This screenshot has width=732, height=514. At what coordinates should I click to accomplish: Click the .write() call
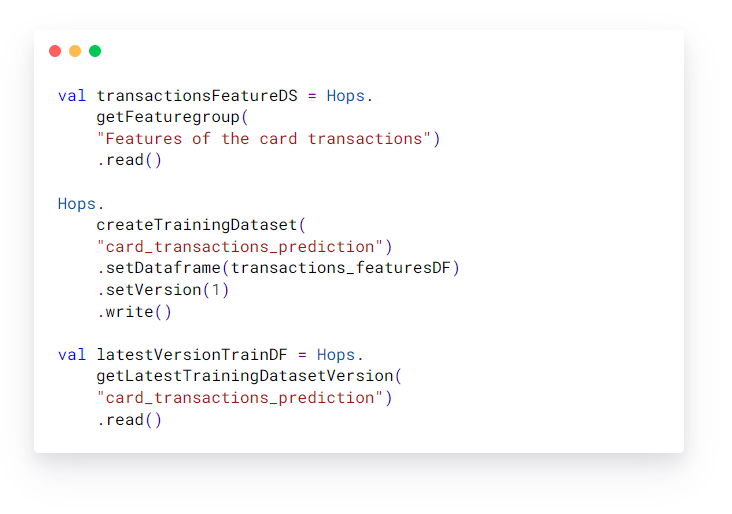(x=134, y=312)
